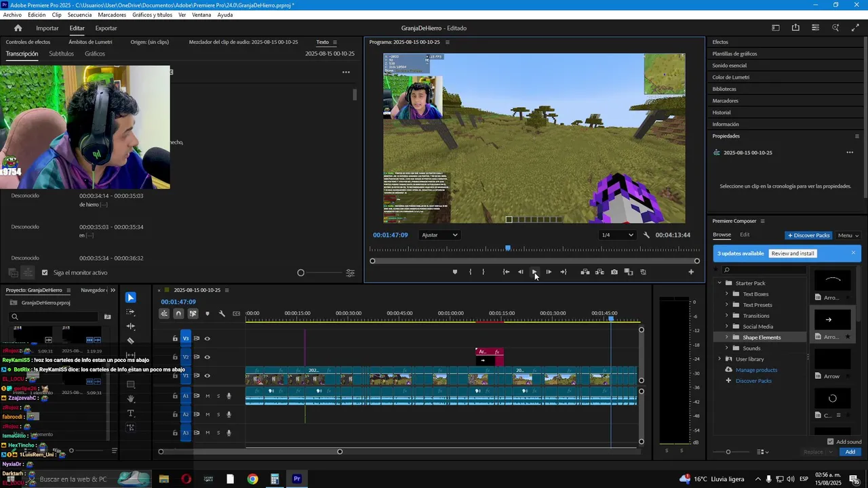Open the Marcadores menu
This screenshot has width=868, height=488.
tap(112, 14)
